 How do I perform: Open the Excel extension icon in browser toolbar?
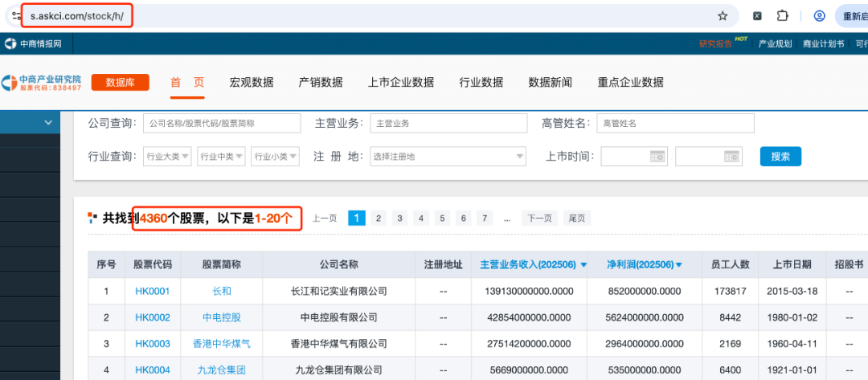(757, 16)
